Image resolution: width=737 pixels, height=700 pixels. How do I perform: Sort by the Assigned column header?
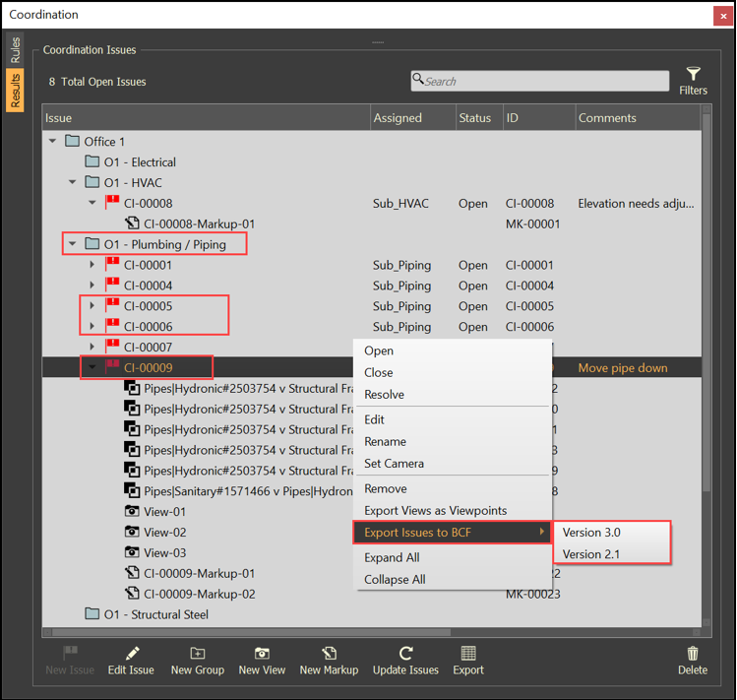[x=413, y=117]
